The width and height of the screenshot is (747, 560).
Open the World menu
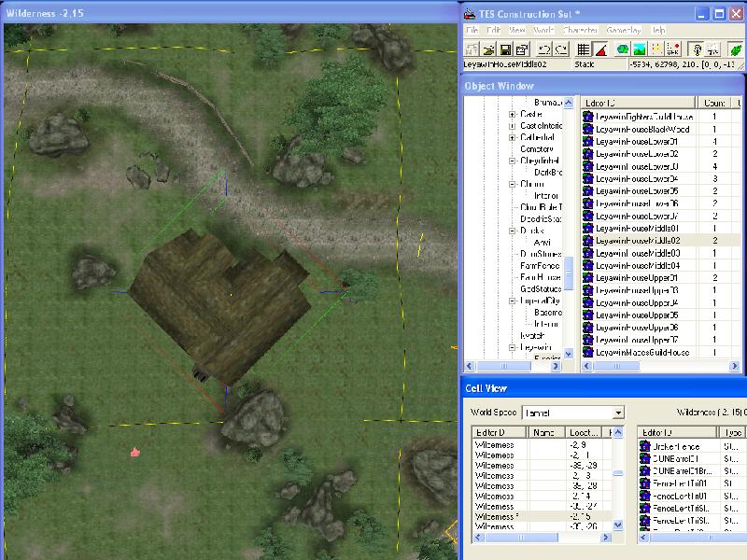[543, 30]
